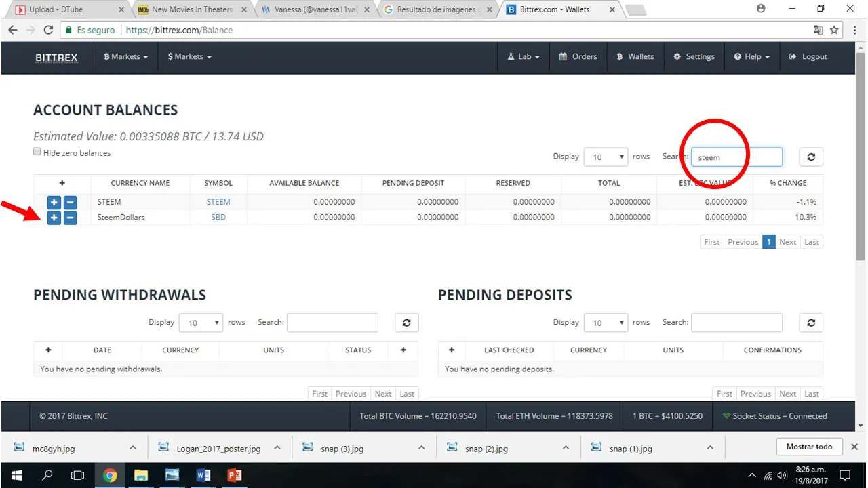Screen dimensions: 868x488
Task: Click Last in account balances pagination
Action: click(812, 242)
